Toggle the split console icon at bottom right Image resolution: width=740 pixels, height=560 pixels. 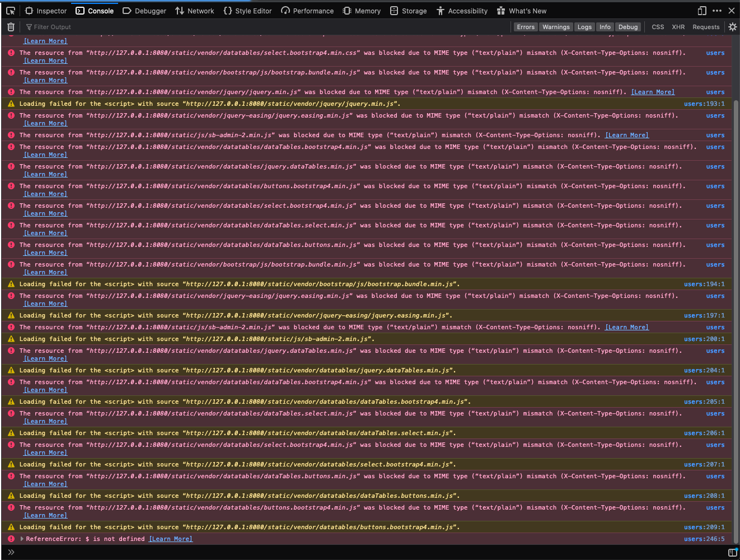(x=733, y=552)
